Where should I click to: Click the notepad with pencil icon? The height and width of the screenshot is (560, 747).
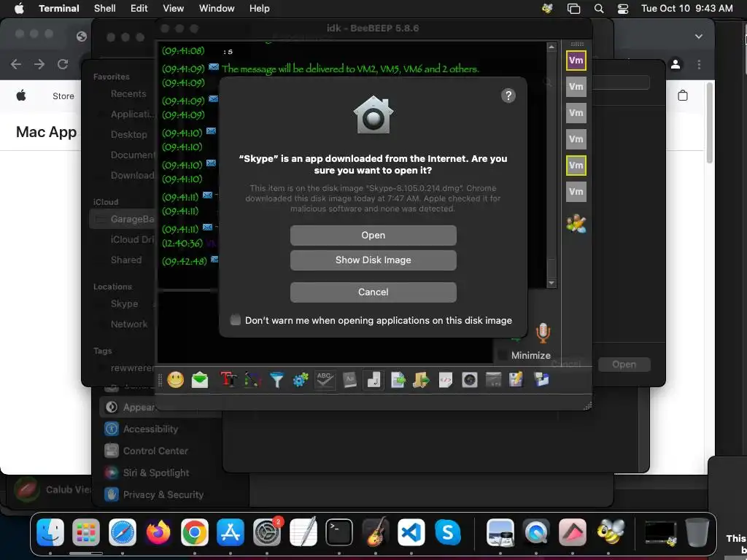516,379
